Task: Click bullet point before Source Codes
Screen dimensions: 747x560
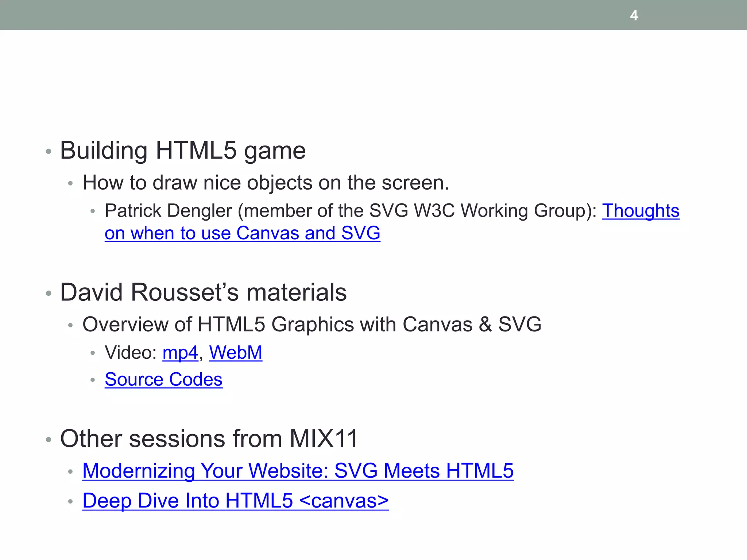Action: click(x=93, y=380)
